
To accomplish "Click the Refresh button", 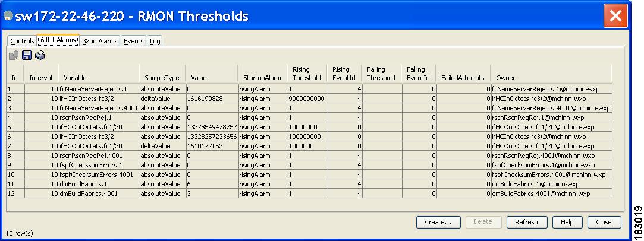I will coord(526,222).
